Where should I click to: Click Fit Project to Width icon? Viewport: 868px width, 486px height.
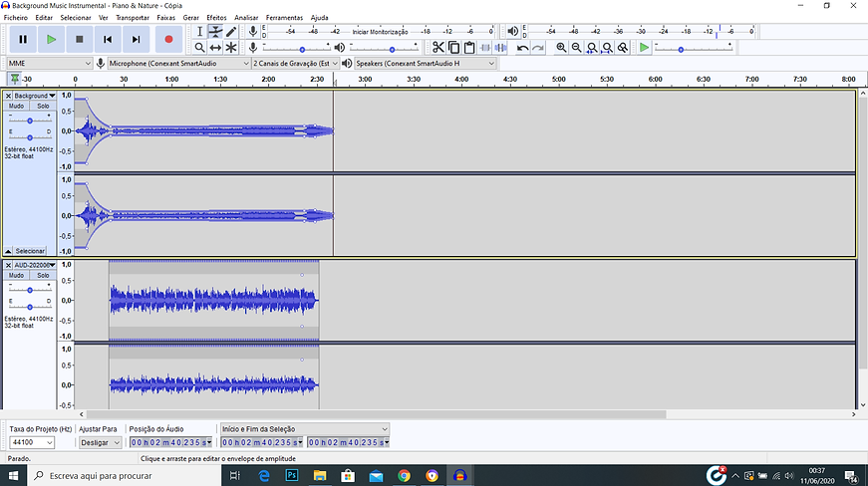[607, 48]
